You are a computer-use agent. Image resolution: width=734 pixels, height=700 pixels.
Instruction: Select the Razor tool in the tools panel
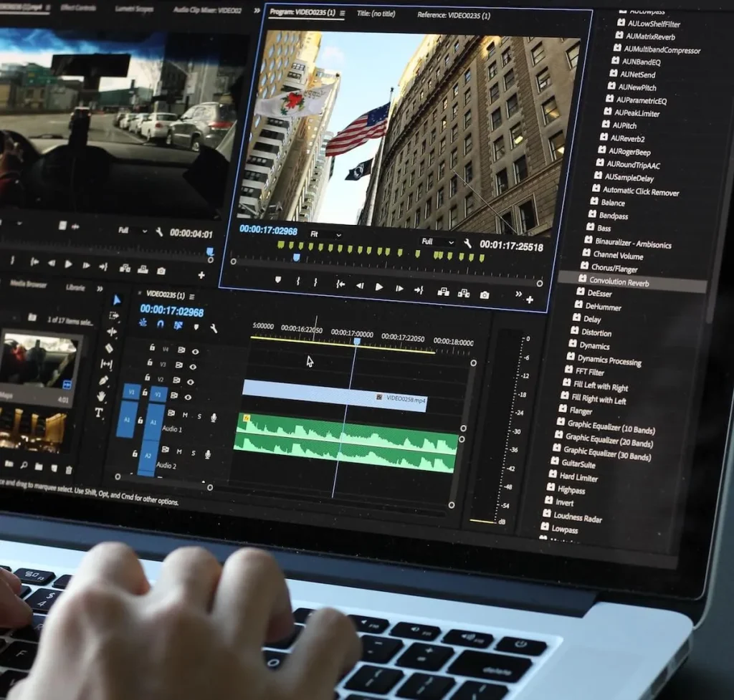pyautogui.click(x=109, y=348)
